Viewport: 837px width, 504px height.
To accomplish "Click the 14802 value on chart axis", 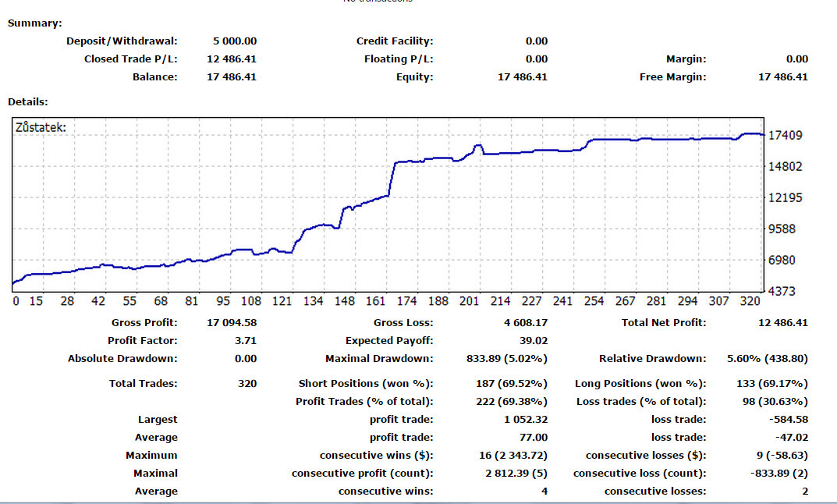I will (x=786, y=167).
